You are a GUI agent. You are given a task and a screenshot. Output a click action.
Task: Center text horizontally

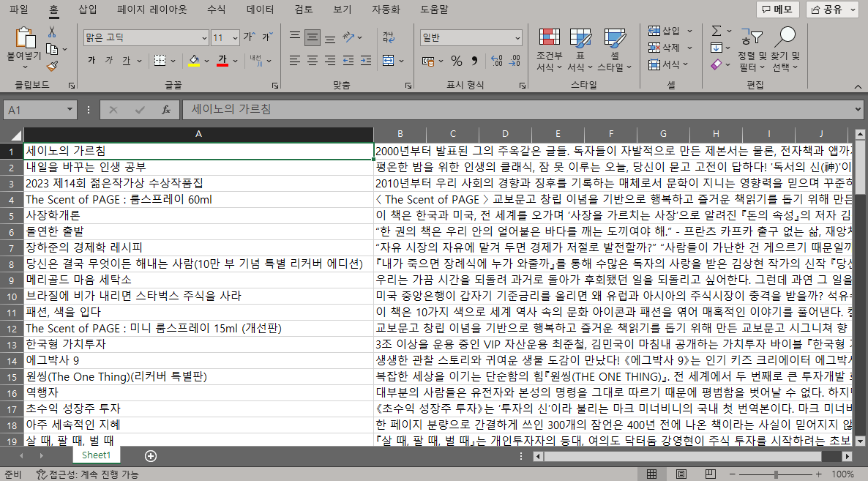313,60
